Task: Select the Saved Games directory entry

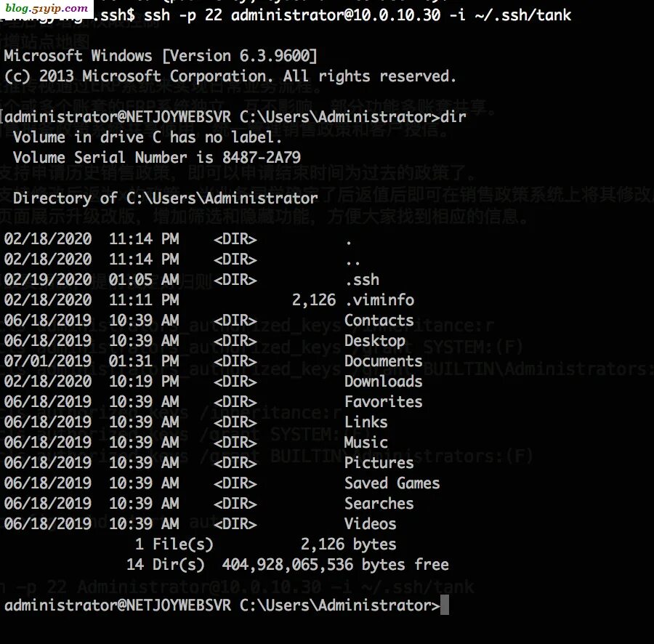Action: pos(392,483)
